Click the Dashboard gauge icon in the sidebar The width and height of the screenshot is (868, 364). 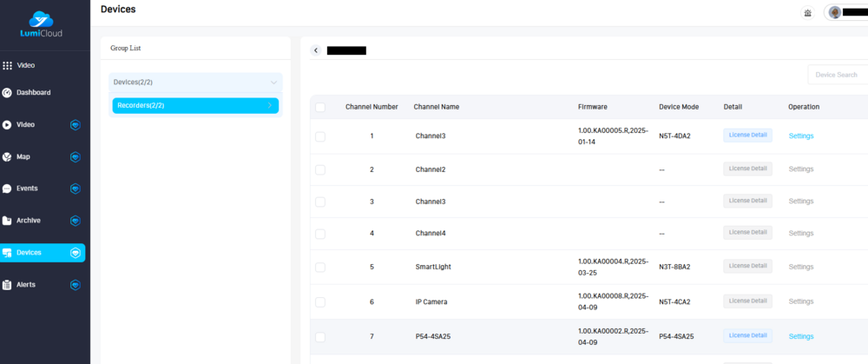pos(8,93)
